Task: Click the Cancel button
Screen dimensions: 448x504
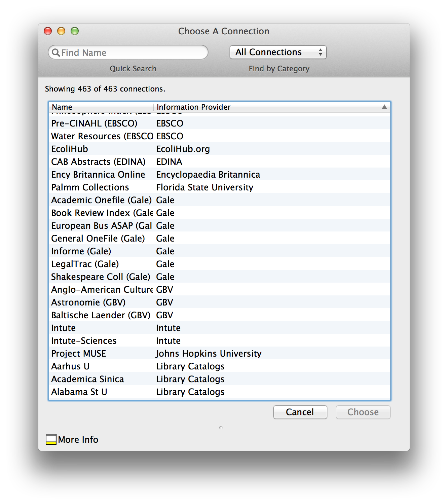Action: [300, 412]
